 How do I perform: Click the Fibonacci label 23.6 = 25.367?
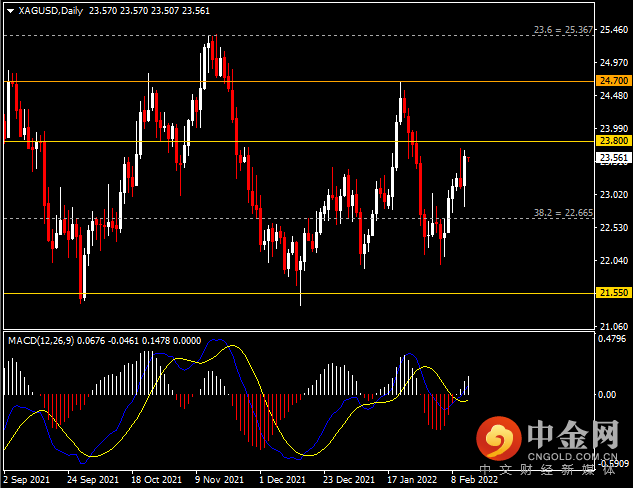click(x=563, y=30)
